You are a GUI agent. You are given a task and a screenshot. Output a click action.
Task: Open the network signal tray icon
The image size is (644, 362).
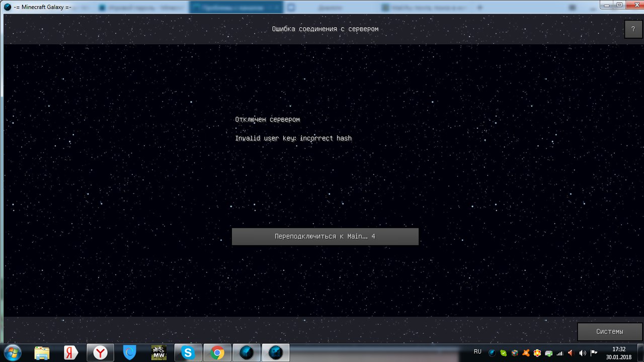[559, 353]
